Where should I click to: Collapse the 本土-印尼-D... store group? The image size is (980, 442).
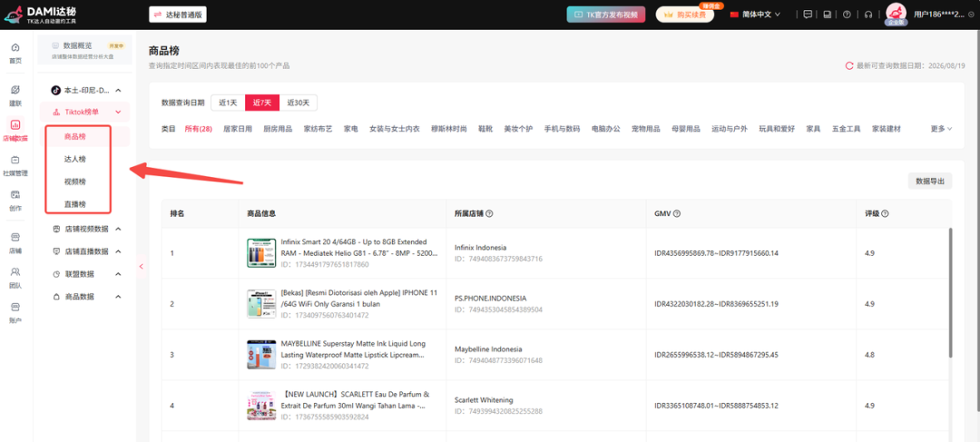(x=117, y=91)
